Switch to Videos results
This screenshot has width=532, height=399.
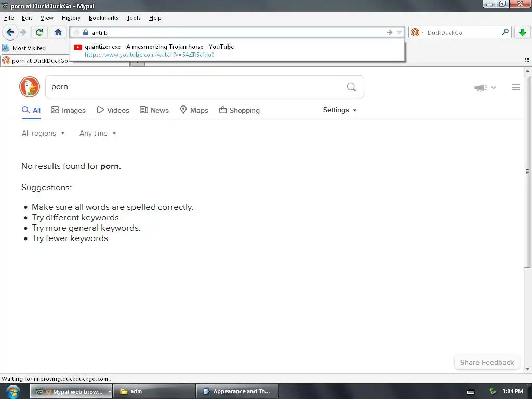point(113,110)
